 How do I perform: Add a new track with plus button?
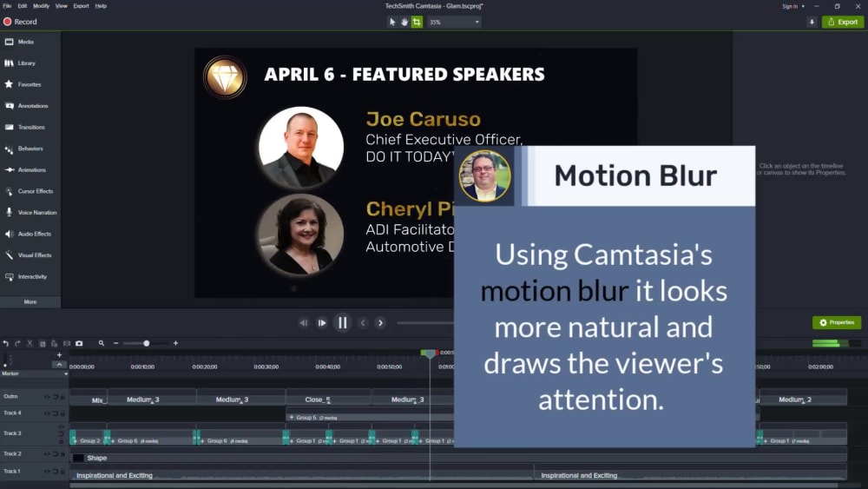pos(59,355)
